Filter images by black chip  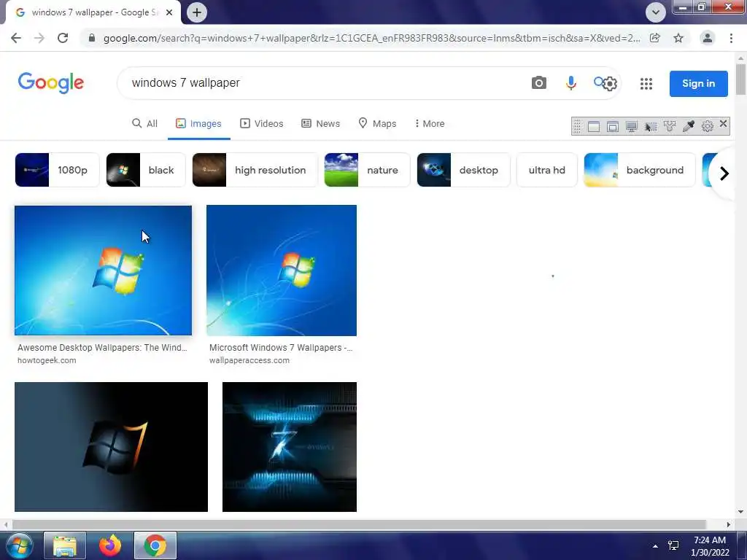tap(146, 170)
